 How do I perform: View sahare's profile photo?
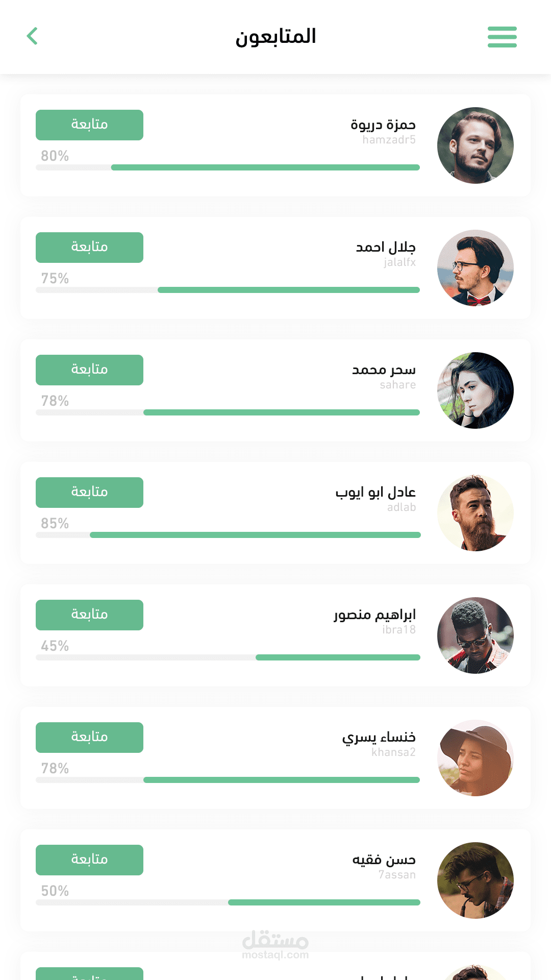(x=475, y=390)
